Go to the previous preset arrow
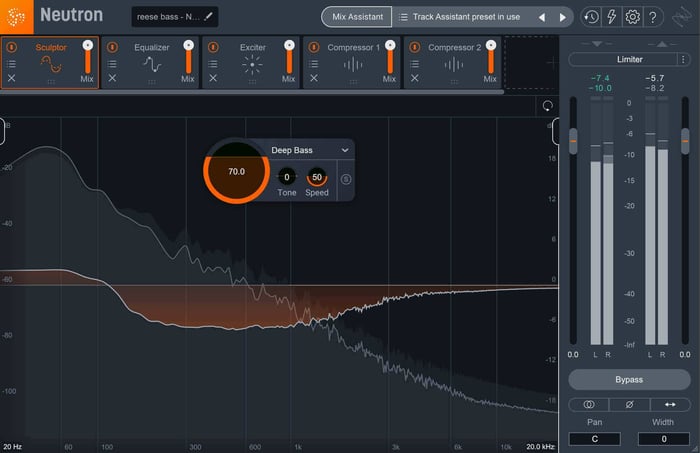The width and height of the screenshot is (700, 453). pos(542,17)
